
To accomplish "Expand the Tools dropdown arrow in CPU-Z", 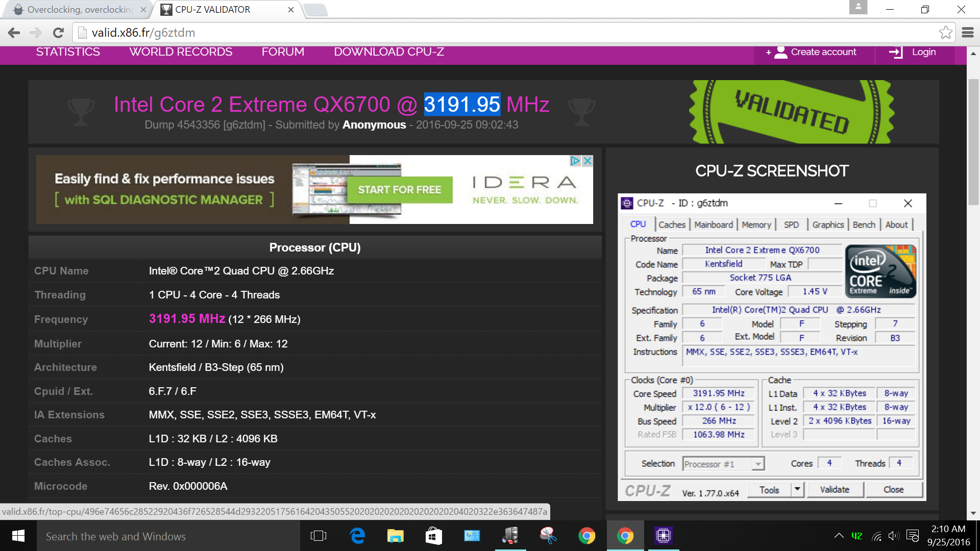I will click(797, 490).
